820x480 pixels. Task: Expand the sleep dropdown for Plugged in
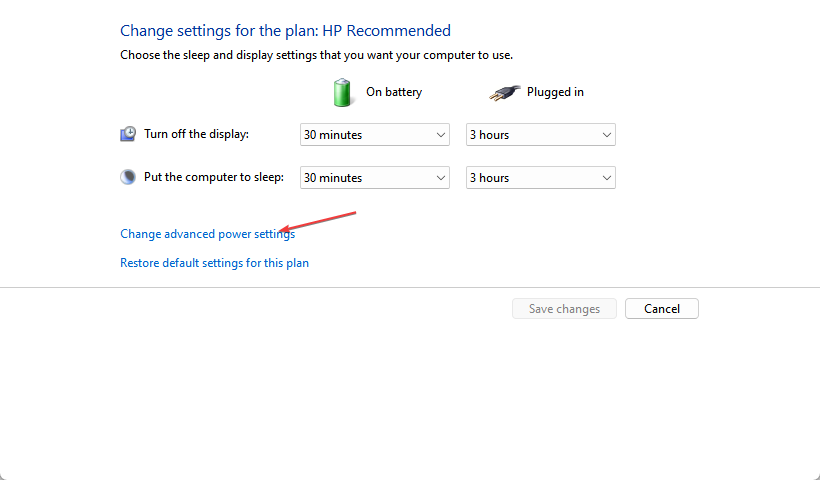tap(540, 178)
